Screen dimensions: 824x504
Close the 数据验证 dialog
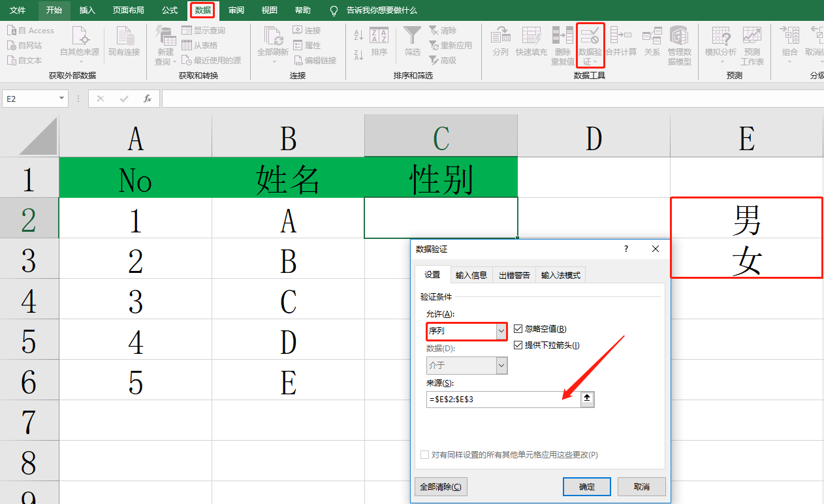[x=656, y=249]
